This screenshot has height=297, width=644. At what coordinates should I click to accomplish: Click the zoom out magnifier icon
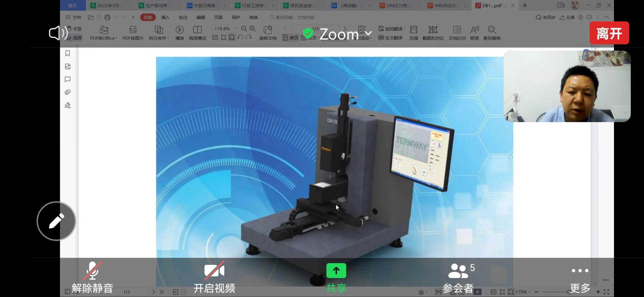click(x=244, y=29)
